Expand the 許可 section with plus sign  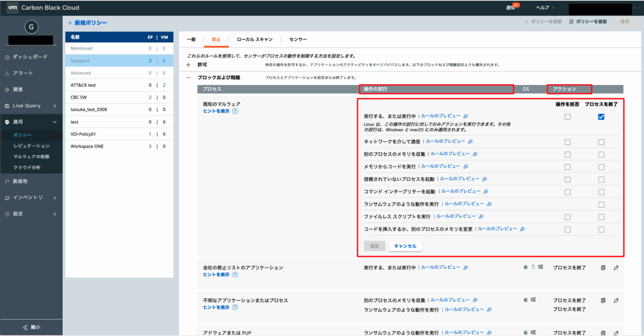coord(188,64)
